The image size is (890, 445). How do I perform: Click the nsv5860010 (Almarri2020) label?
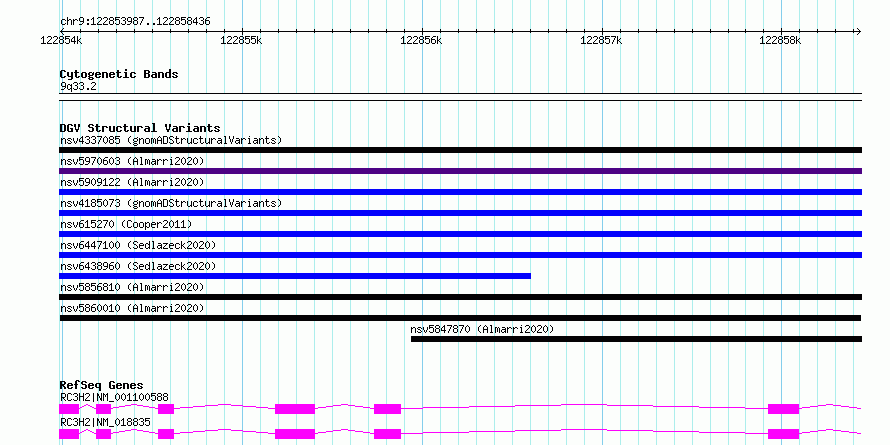click(x=132, y=308)
